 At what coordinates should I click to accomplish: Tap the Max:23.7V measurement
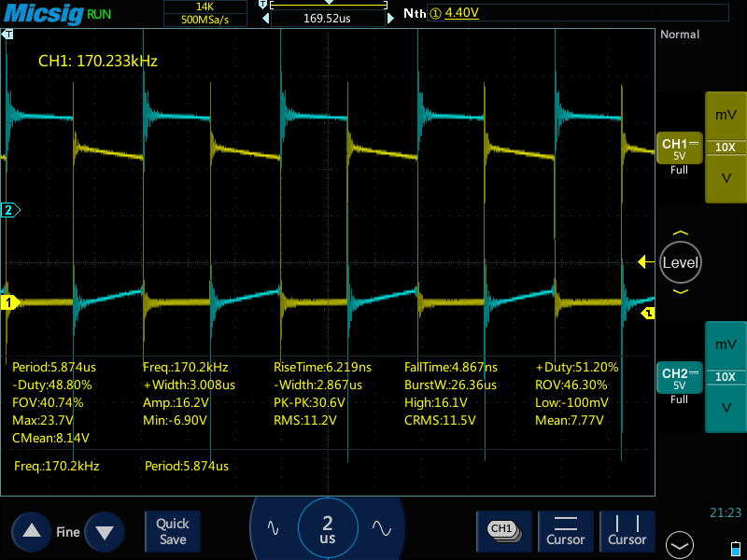pyautogui.click(x=42, y=421)
